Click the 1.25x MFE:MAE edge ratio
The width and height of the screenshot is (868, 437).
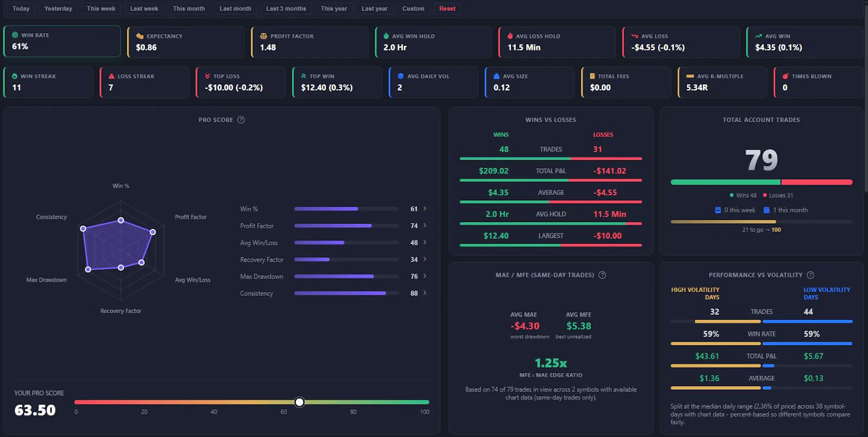tap(551, 363)
